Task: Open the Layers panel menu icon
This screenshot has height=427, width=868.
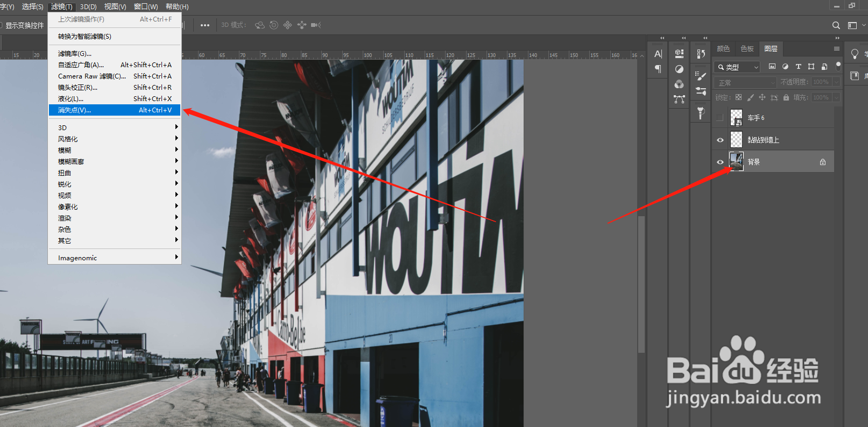Action: [x=837, y=48]
